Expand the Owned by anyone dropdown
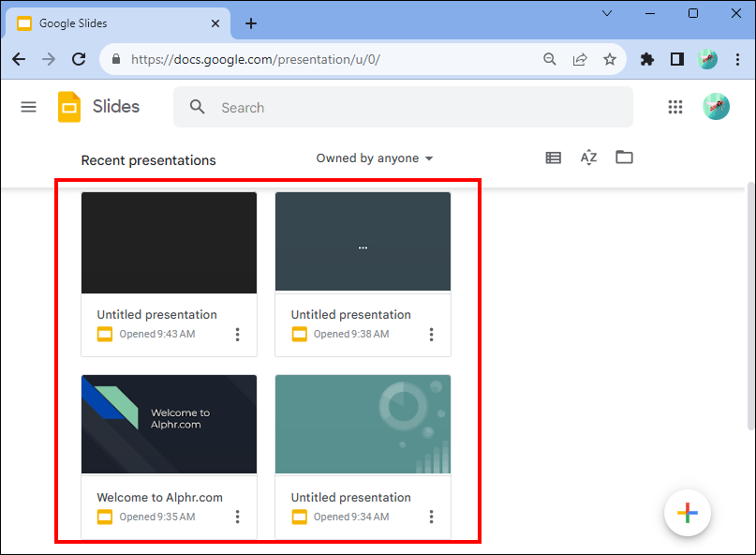Viewport: 756px width, 555px height. click(375, 158)
